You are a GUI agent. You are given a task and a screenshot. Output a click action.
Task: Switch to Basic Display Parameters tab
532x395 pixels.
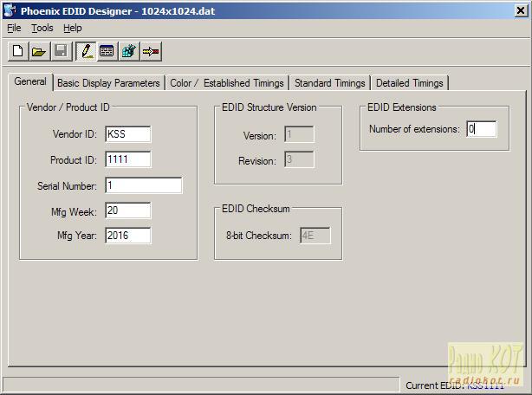[108, 83]
